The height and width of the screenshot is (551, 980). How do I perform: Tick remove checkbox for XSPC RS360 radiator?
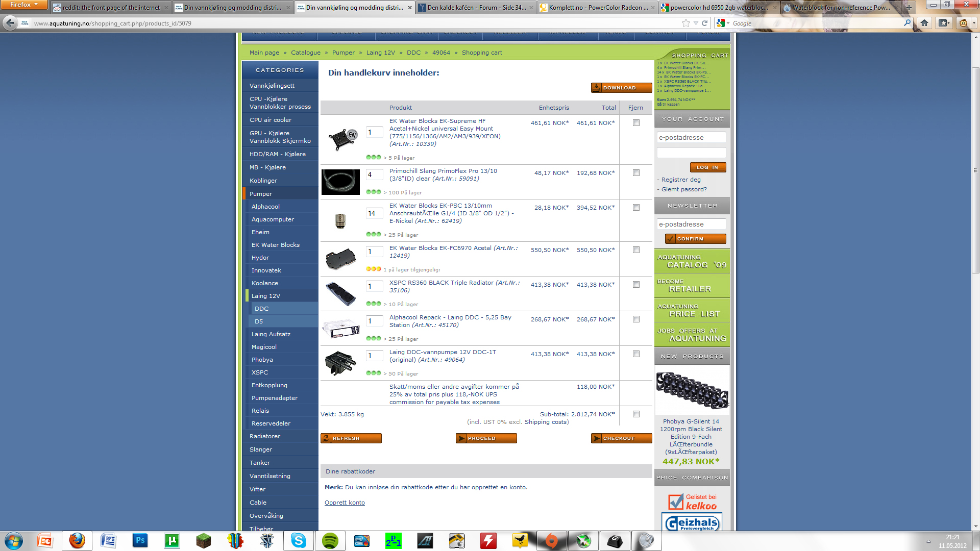pyautogui.click(x=636, y=285)
